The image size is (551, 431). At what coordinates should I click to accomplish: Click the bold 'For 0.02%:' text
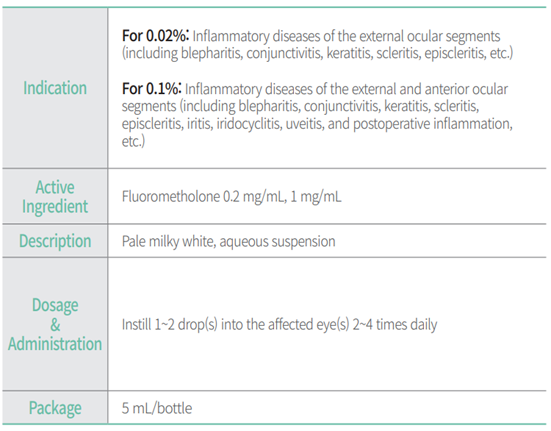[x=156, y=36]
